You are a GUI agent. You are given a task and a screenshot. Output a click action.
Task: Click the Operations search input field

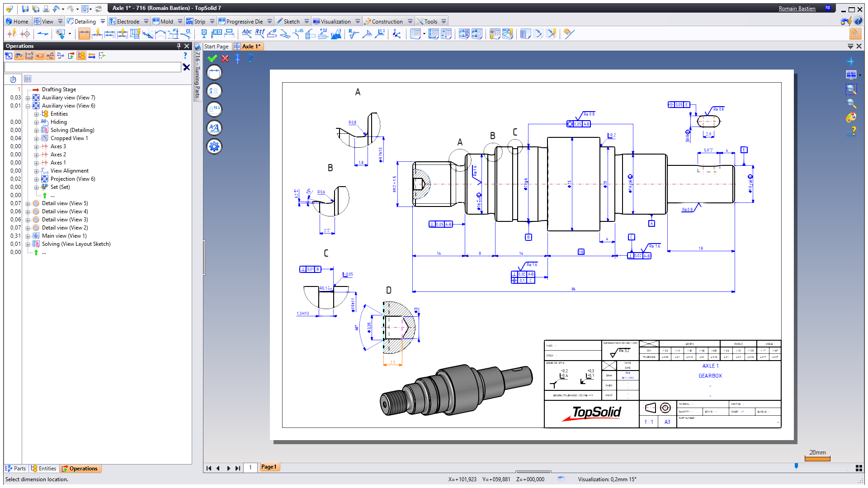[93, 67]
